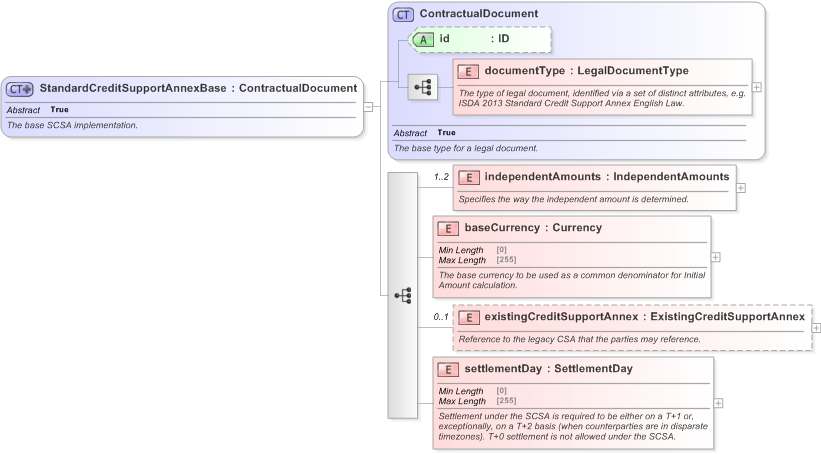Click 'Reference to the legacy CSA' description
This screenshot has height=454, width=821.
pyautogui.click(x=579, y=339)
